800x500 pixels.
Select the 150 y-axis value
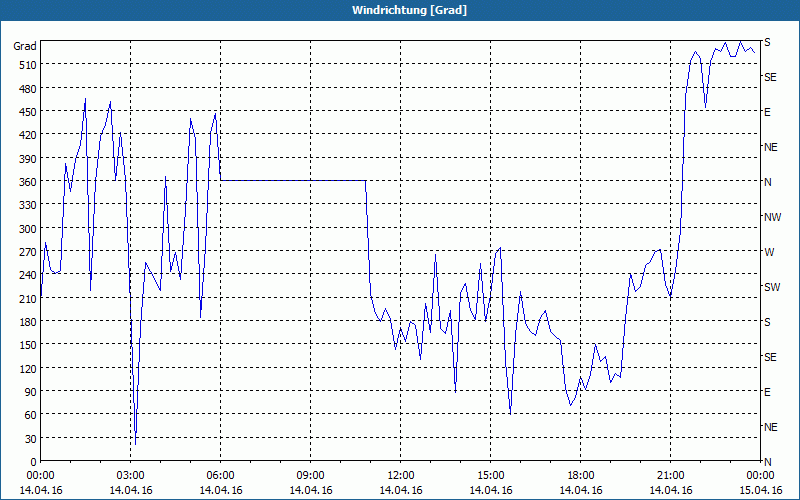29,345
